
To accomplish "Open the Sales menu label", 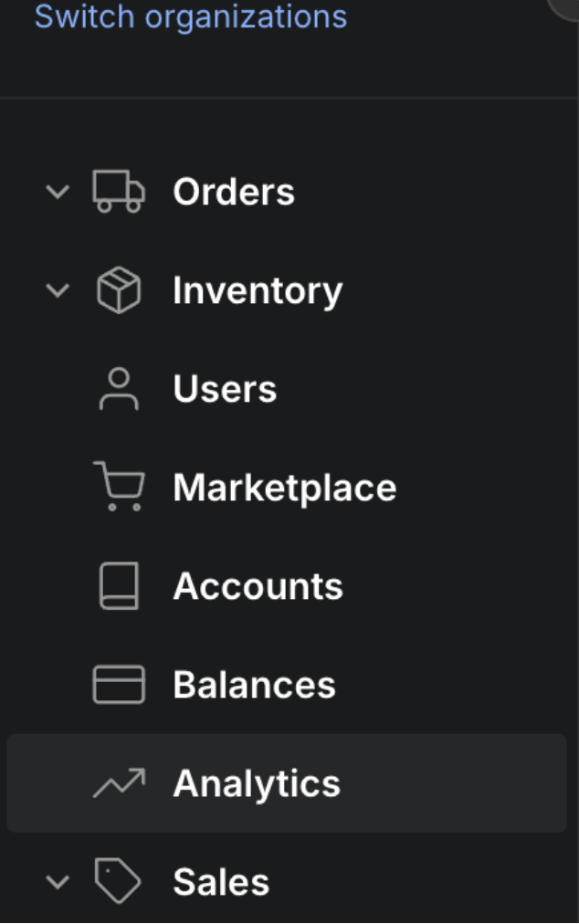I will point(221,882).
